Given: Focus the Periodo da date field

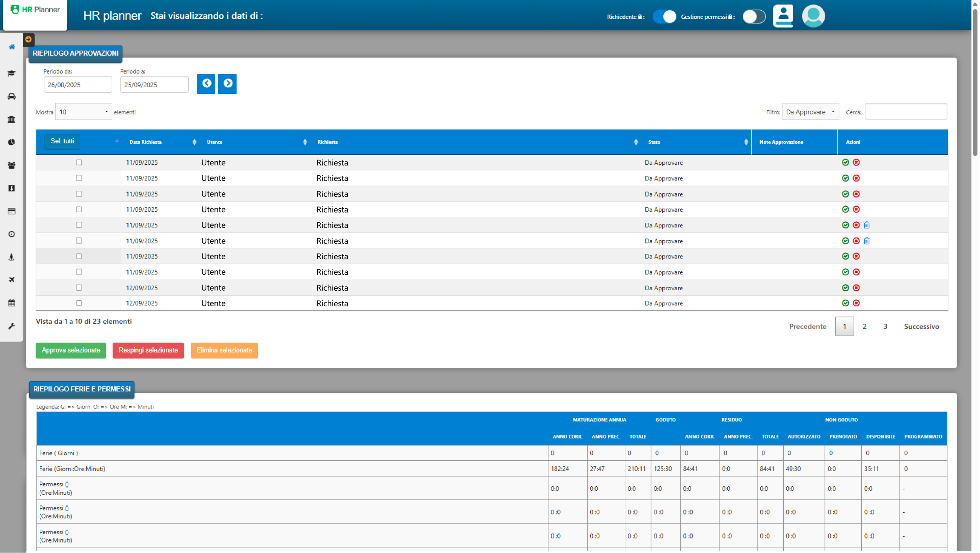Looking at the screenshot, I should point(78,85).
